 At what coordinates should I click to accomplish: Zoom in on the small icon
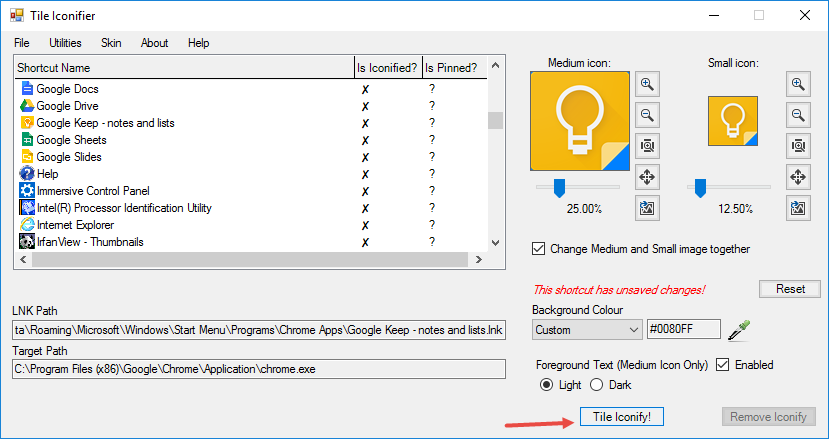(x=797, y=84)
